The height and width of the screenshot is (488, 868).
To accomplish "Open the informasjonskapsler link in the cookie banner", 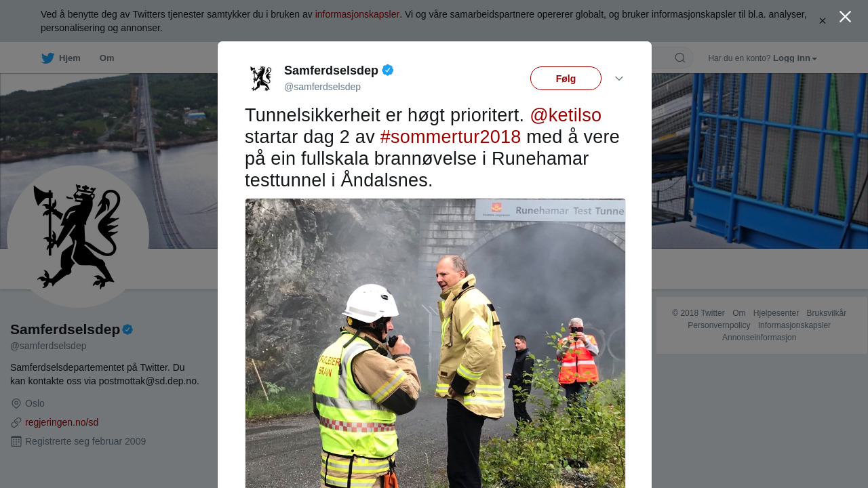I will click(357, 14).
